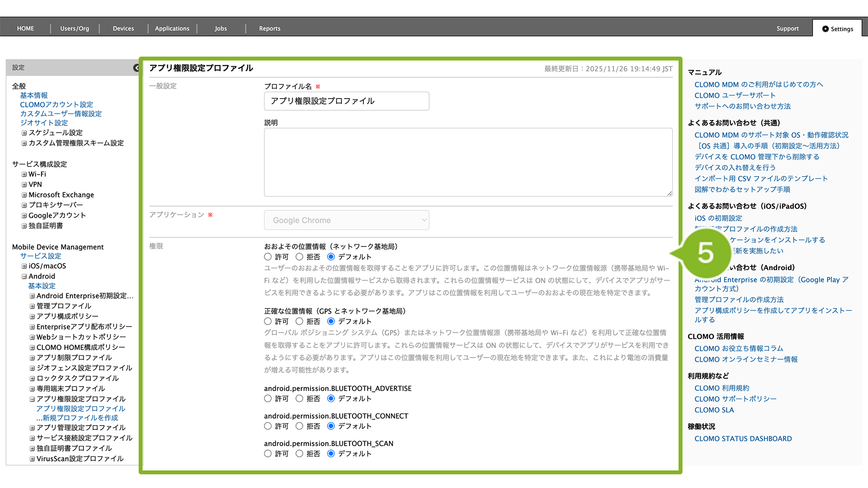This screenshot has width=868, height=488.
Task: Expand the 管理プロファイル plus icon
Action: (x=32, y=306)
